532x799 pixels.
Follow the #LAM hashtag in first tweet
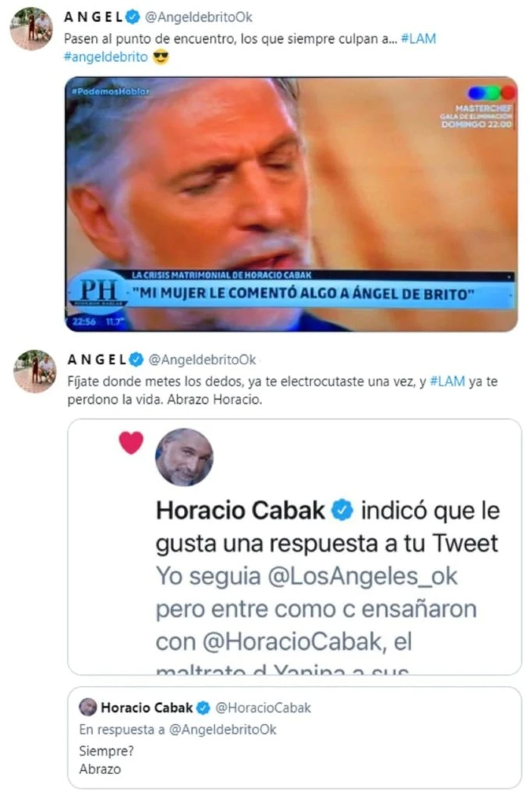[418, 39]
